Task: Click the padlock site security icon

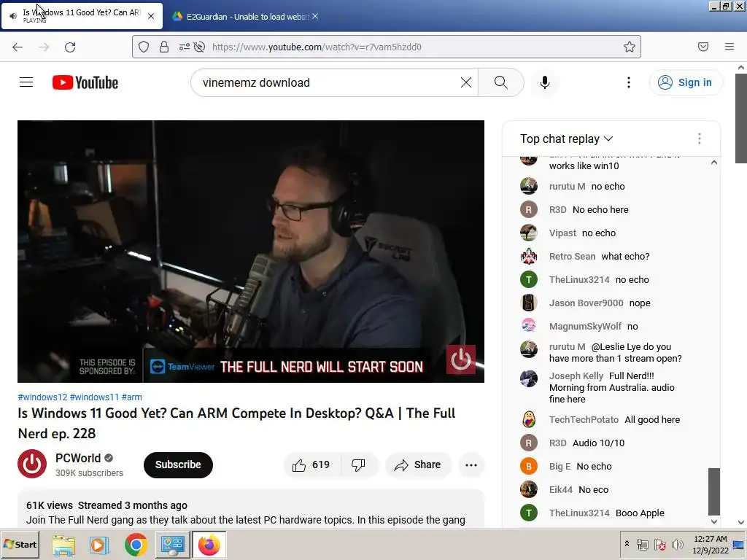Action: click(x=164, y=47)
